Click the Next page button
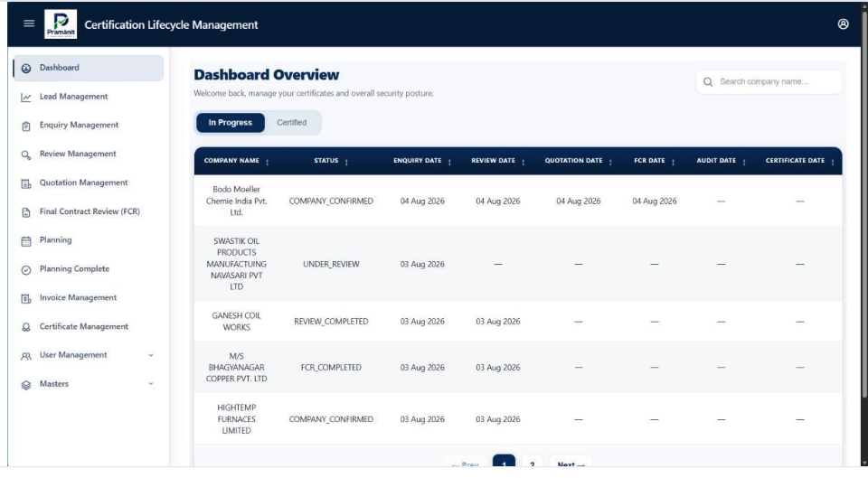This screenshot has width=868, height=478. (571, 462)
